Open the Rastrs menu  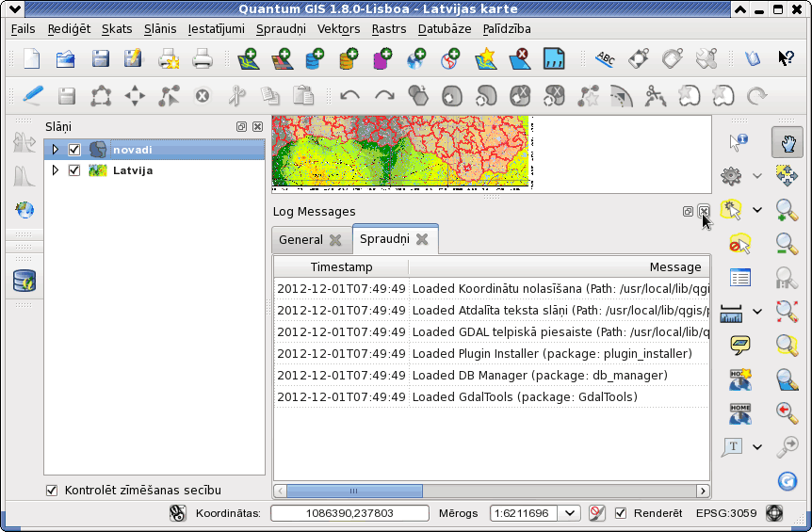pyautogui.click(x=389, y=29)
